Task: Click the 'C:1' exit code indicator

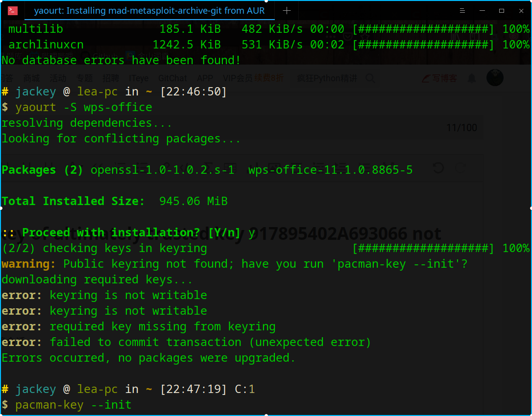Action: (244, 389)
